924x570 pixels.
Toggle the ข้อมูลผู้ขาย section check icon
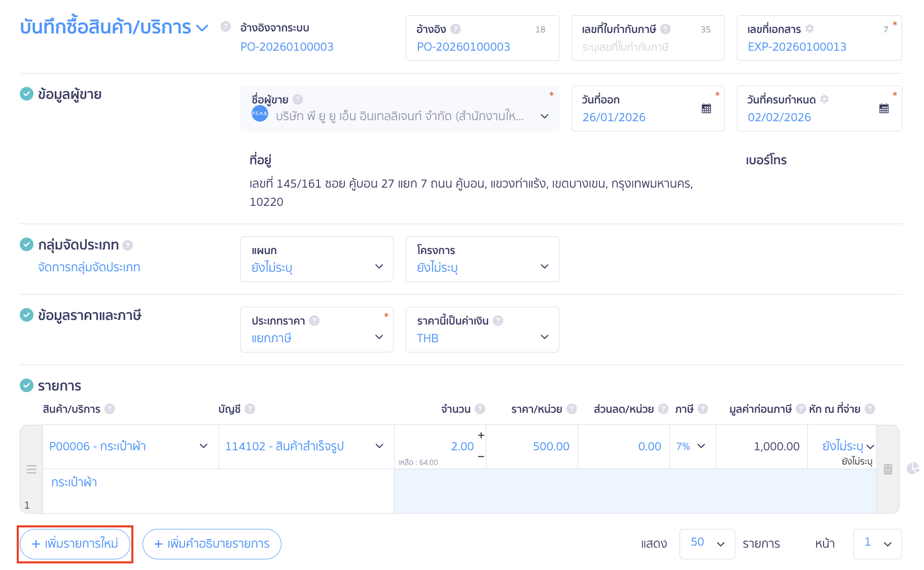[26, 94]
